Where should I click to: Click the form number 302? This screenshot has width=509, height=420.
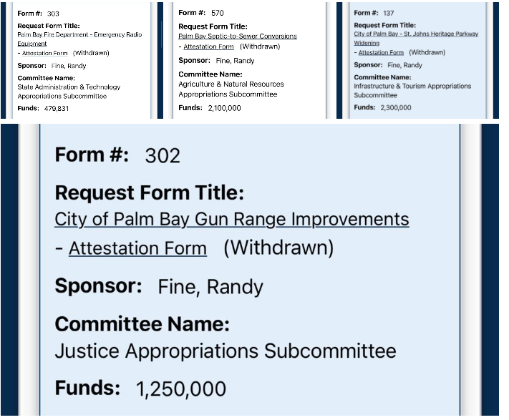[x=163, y=156]
